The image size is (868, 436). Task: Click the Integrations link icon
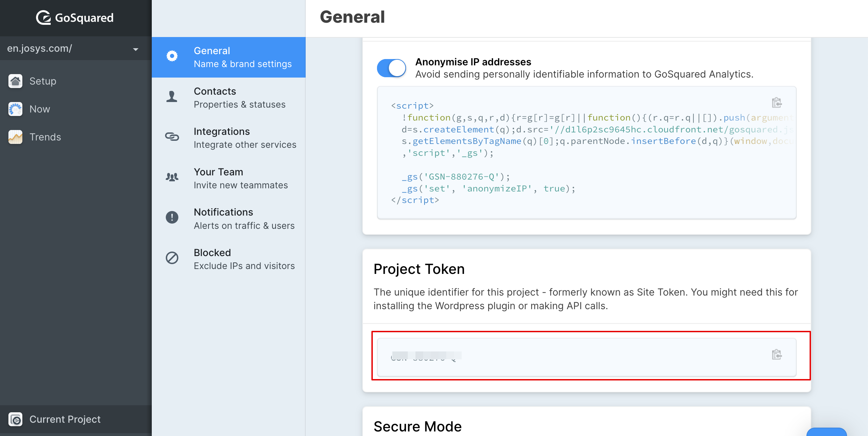click(x=172, y=137)
